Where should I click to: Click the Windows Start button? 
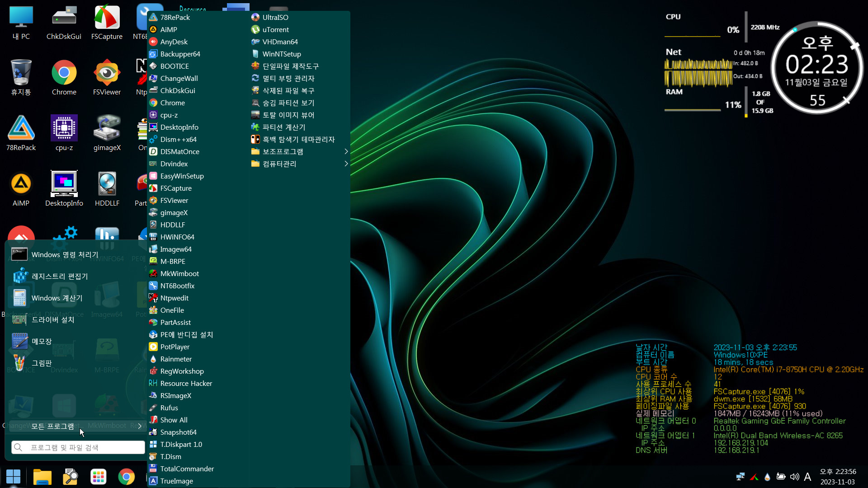tap(13, 476)
